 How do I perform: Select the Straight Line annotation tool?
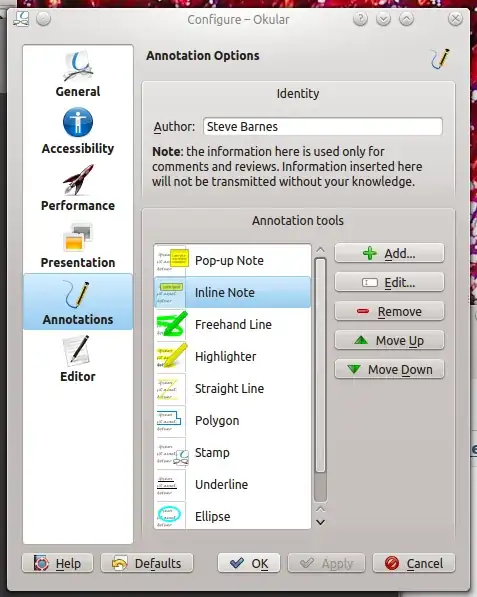tap(232, 388)
